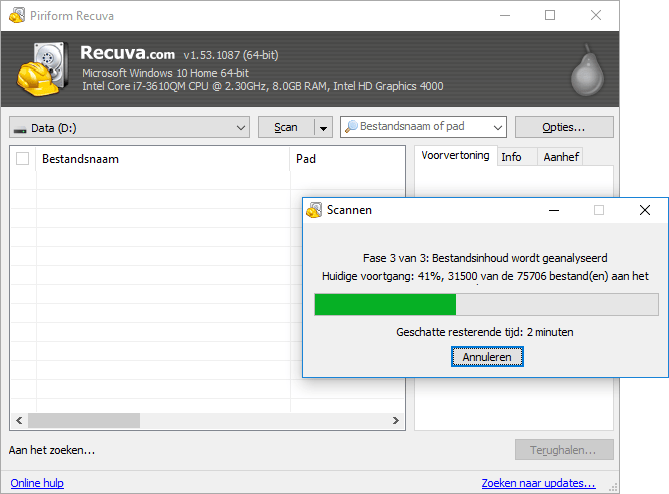Click the Piriform pear logo

[588, 70]
